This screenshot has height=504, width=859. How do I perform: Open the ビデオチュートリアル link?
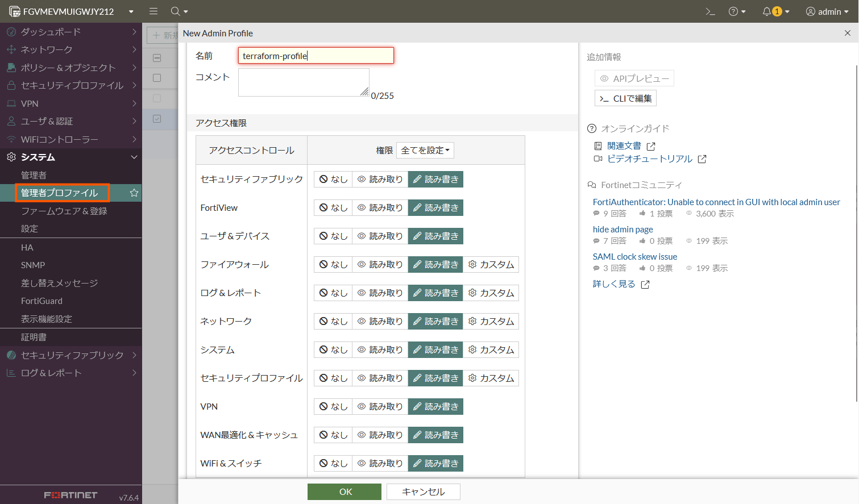pyautogui.click(x=650, y=159)
